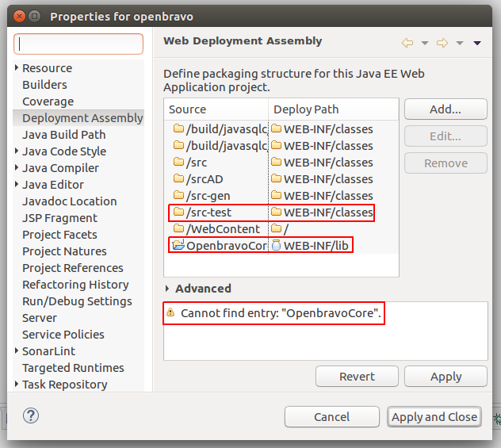
Task: Select Java Build Path in sidebar
Action: pyautogui.click(x=63, y=135)
